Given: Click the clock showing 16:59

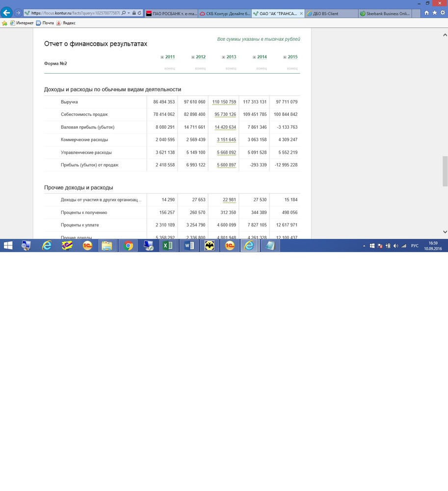Looking at the screenshot, I should coord(433,243).
